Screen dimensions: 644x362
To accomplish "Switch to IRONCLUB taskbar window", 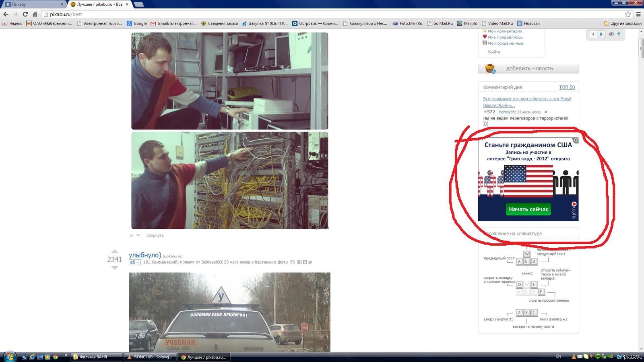I will tap(151, 357).
